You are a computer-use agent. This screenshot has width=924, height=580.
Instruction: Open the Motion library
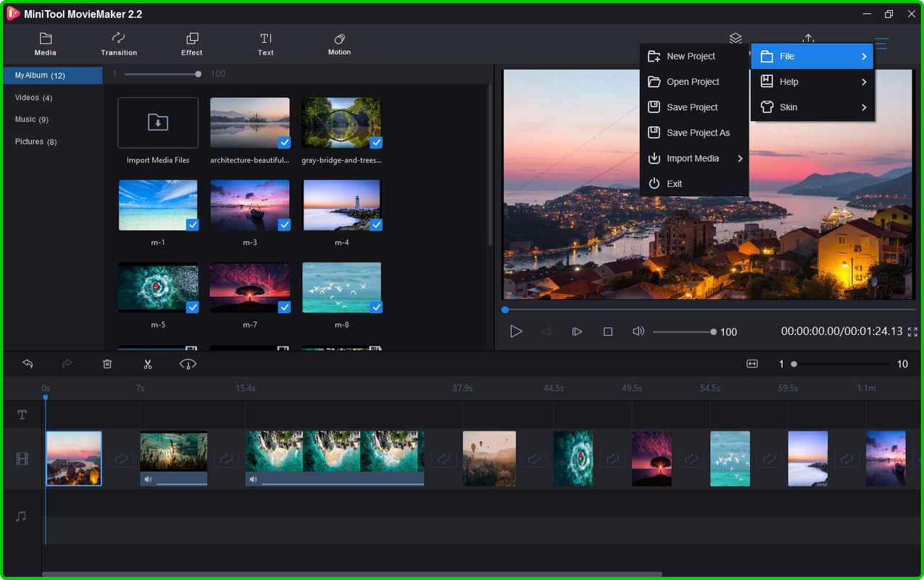pyautogui.click(x=339, y=43)
